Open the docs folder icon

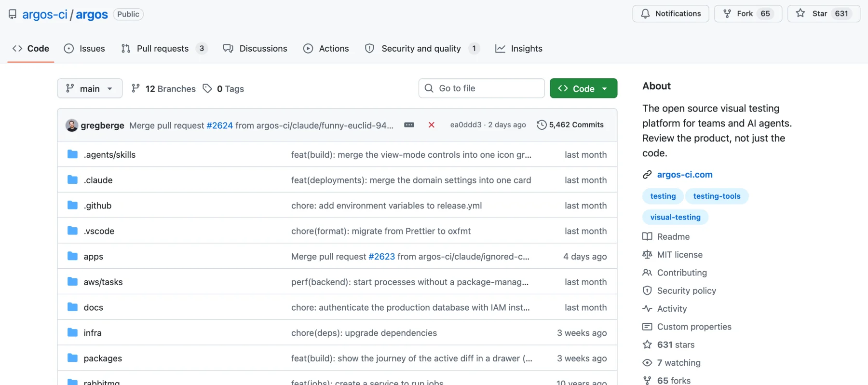72,307
